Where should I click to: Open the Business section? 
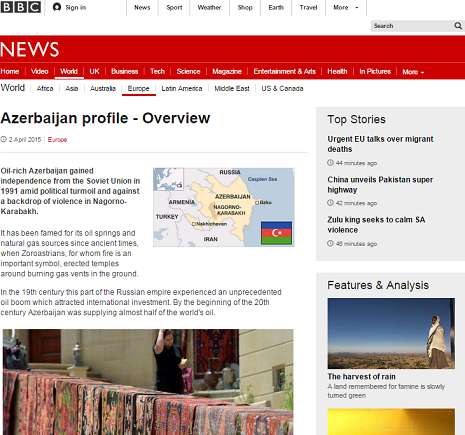point(125,71)
